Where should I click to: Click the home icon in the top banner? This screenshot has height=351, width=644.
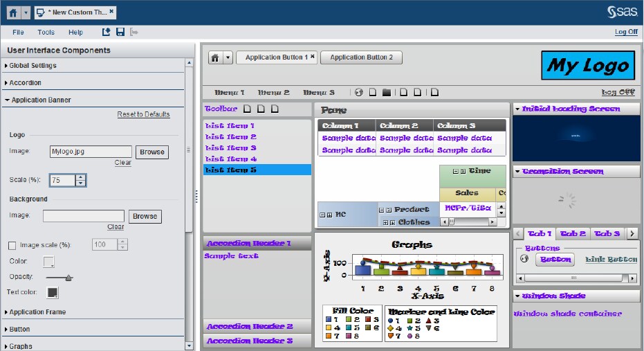12,12
